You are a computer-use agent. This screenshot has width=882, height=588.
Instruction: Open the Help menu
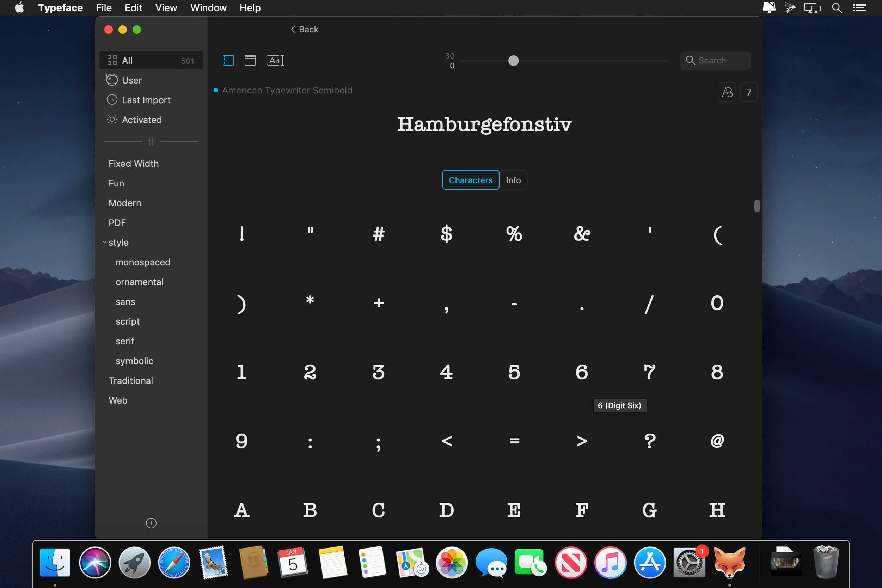coord(250,8)
